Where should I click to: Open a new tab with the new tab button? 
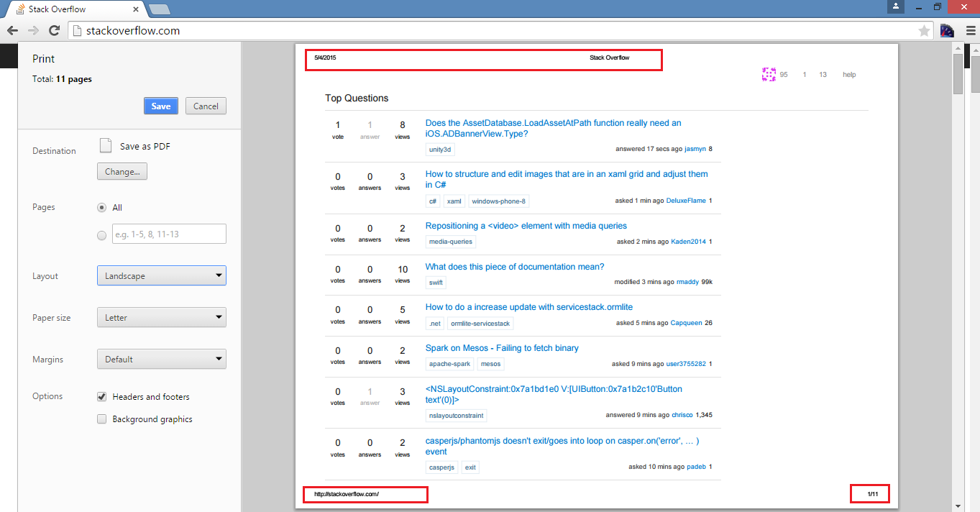160,9
